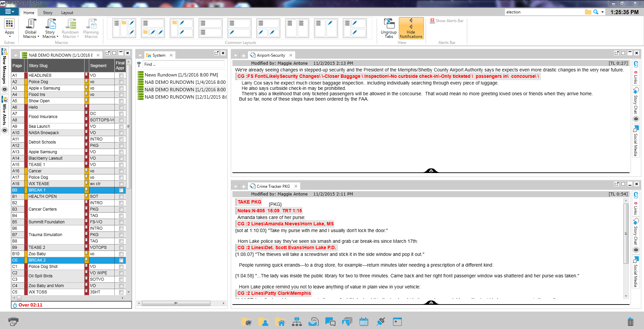Check Final Appr for HEADLINES row
Image resolution: width=644 pixels, height=329 pixels.
121,75
